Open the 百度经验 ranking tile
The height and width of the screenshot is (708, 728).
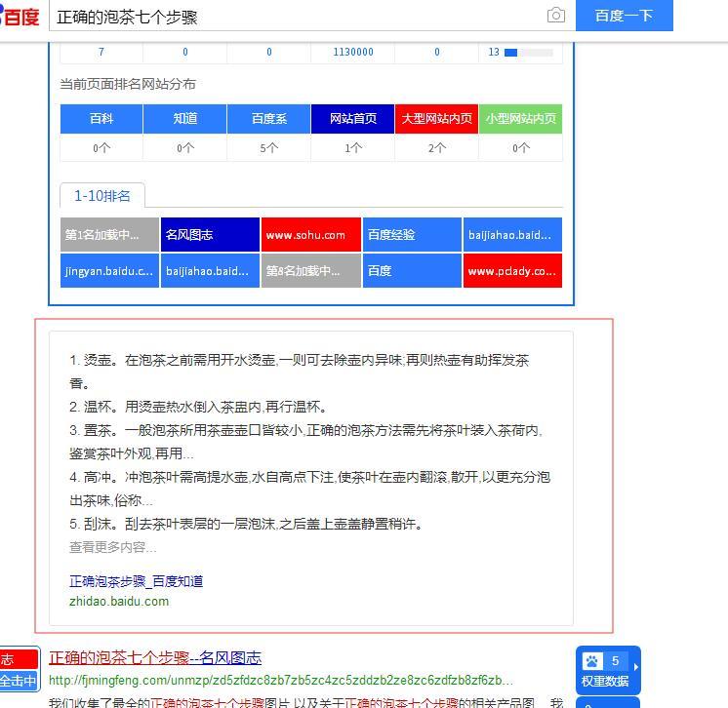click(x=412, y=235)
